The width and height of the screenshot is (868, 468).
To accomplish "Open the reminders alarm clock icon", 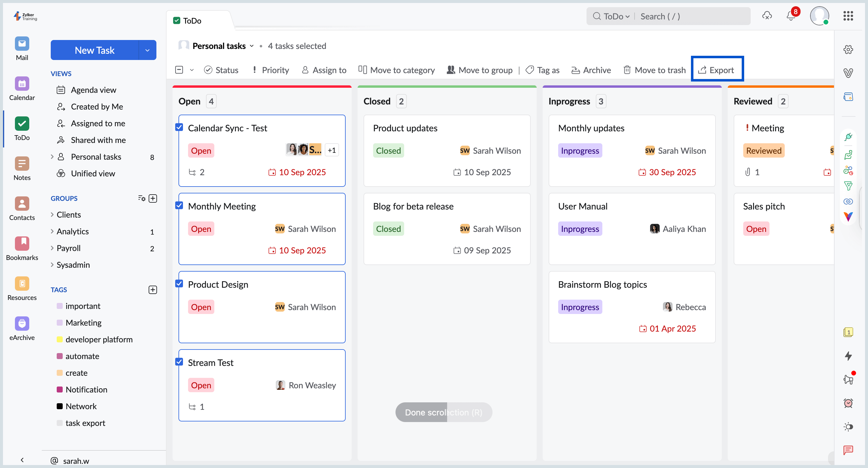I will pyautogui.click(x=848, y=403).
